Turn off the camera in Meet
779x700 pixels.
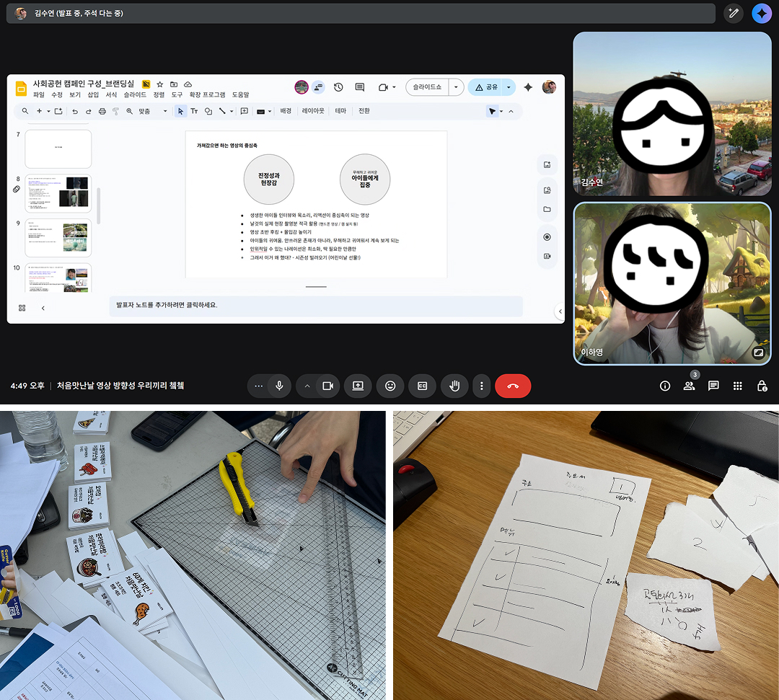[x=328, y=386]
